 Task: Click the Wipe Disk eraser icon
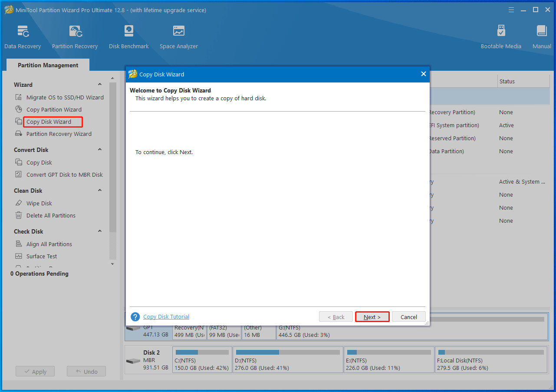pos(19,203)
